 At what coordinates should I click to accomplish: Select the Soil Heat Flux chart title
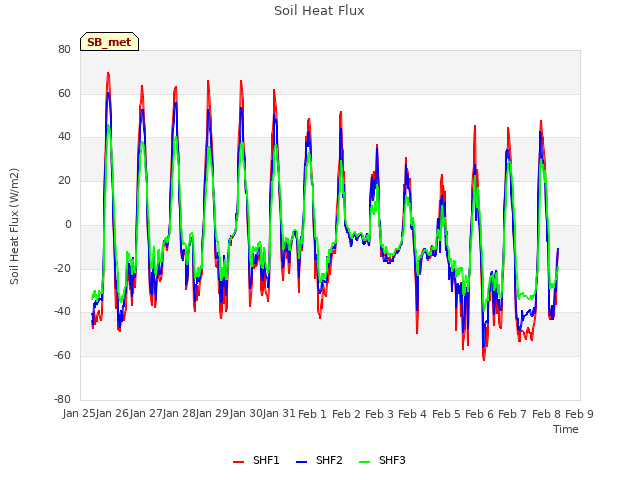click(x=319, y=11)
